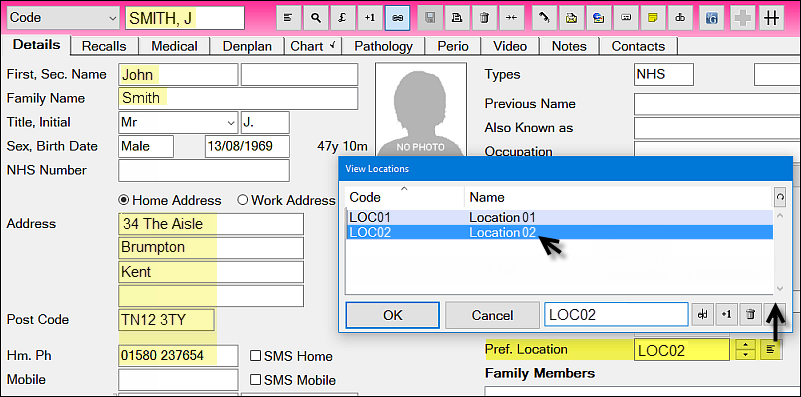Tick the SMS Mobile checkbox

pos(255,380)
